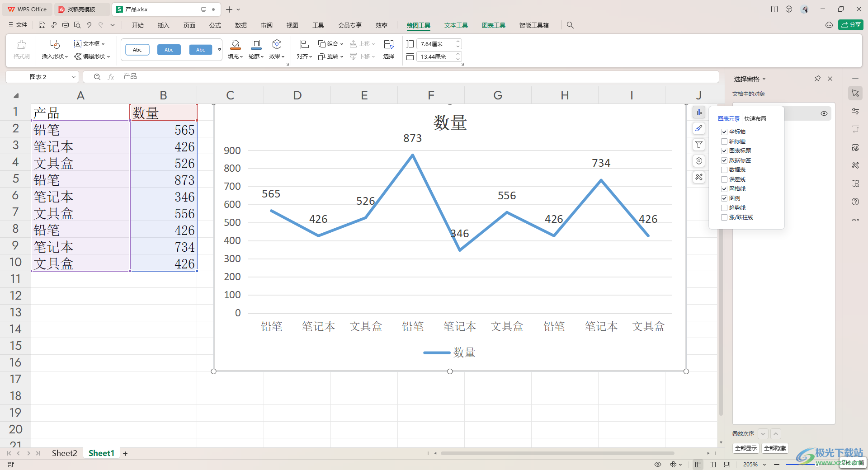Click the fill paint bucket icon
The image size is (868, 470).
tap(235, 44)
